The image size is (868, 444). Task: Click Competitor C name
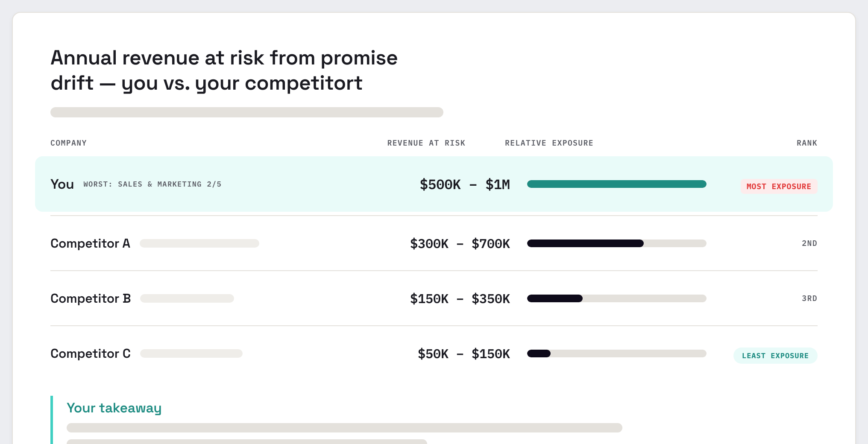[91, 353]
